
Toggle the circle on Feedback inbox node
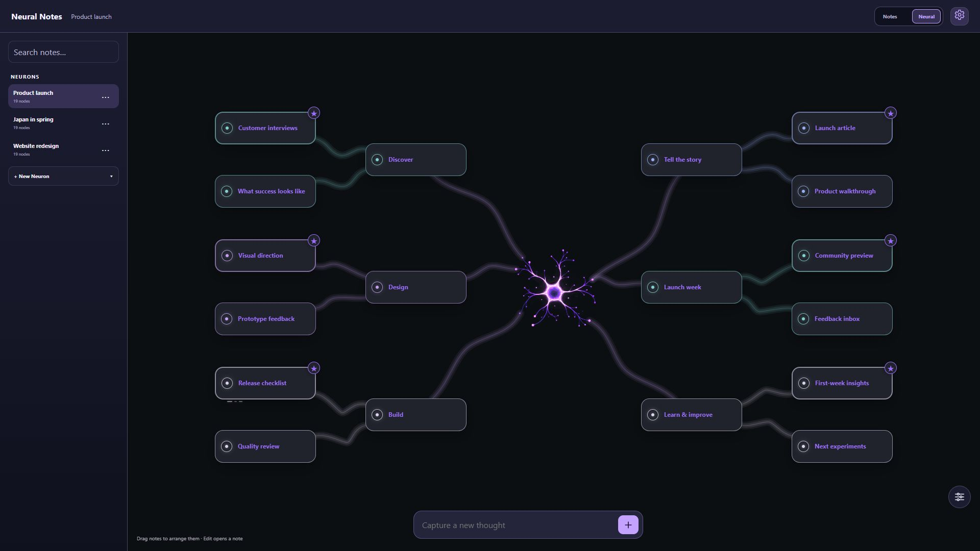(803, 319)
